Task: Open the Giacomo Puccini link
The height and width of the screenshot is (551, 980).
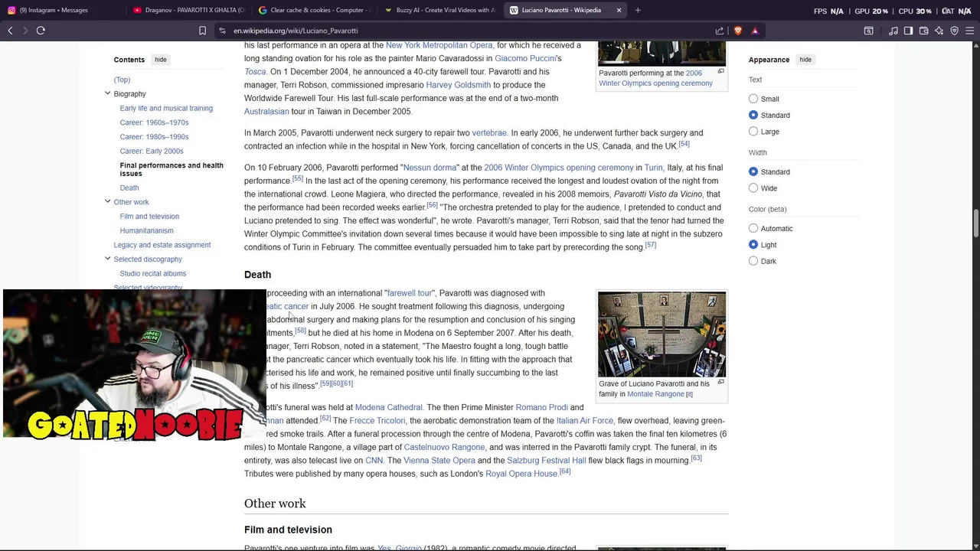Action: tap(525, 58)
